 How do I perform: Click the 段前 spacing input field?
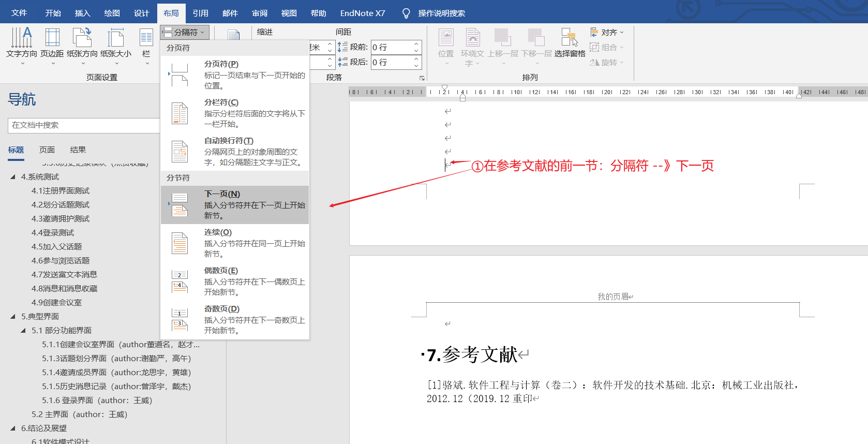[392, 47]
